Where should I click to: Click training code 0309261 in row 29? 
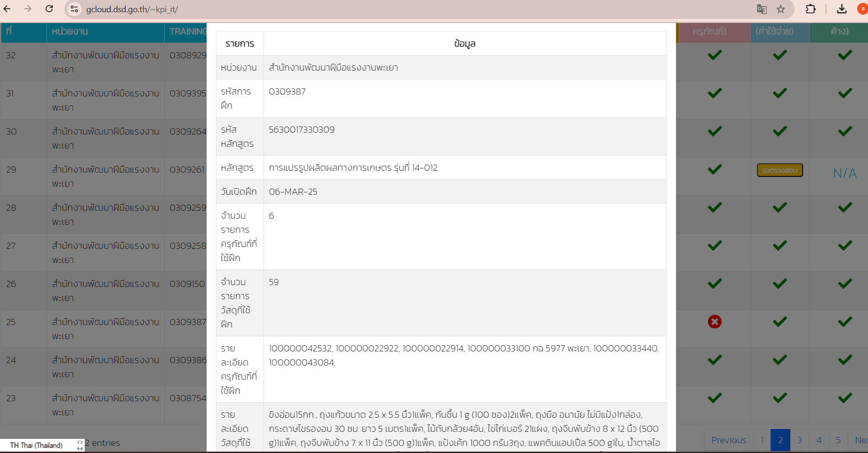(x=187, y=170)
